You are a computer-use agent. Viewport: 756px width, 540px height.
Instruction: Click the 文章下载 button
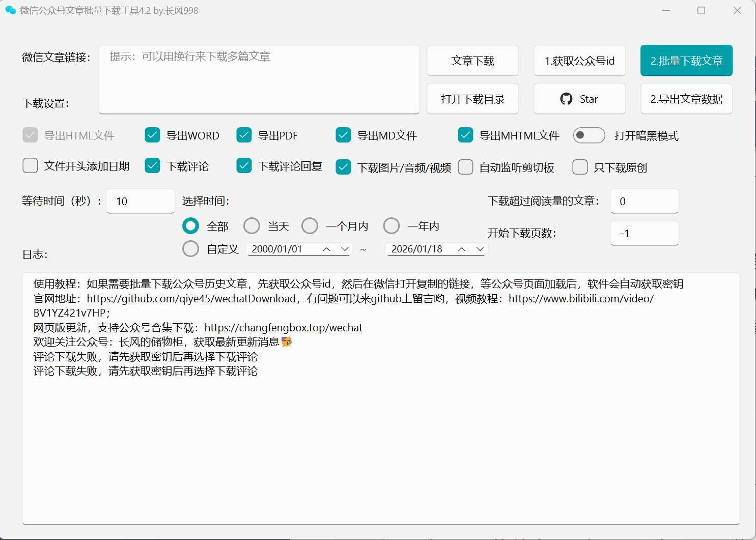point(472,61)
